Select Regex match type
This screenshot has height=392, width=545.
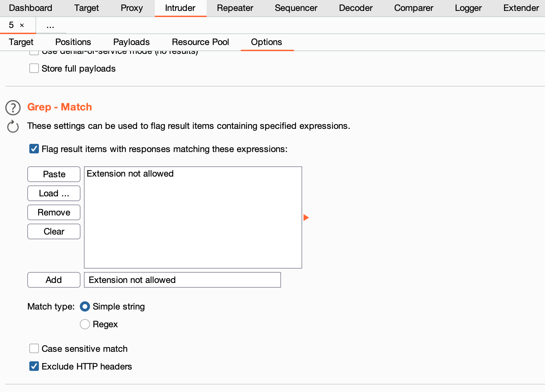(x=85, y=324)
